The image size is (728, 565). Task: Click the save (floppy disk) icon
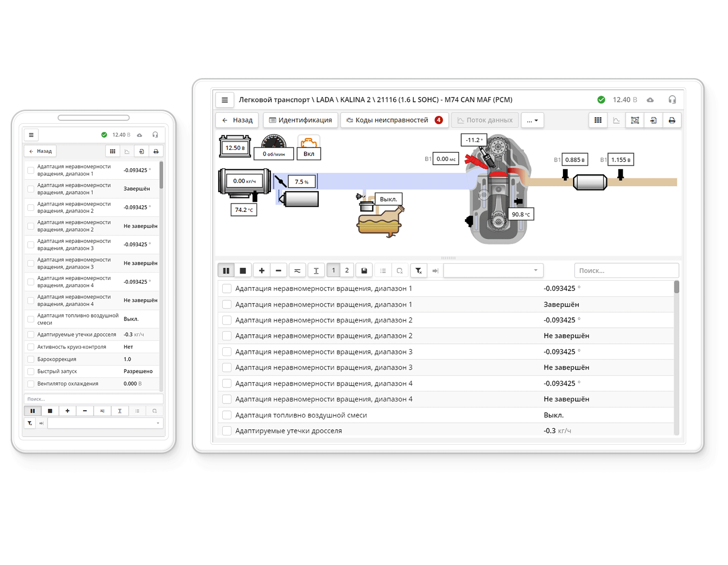click(364, 271)
